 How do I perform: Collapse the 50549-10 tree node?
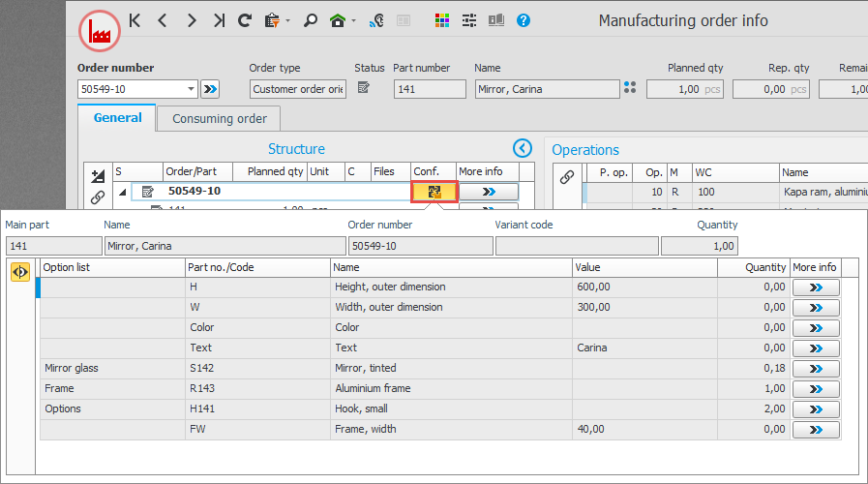pyautogui.click(x=123, y=192)
